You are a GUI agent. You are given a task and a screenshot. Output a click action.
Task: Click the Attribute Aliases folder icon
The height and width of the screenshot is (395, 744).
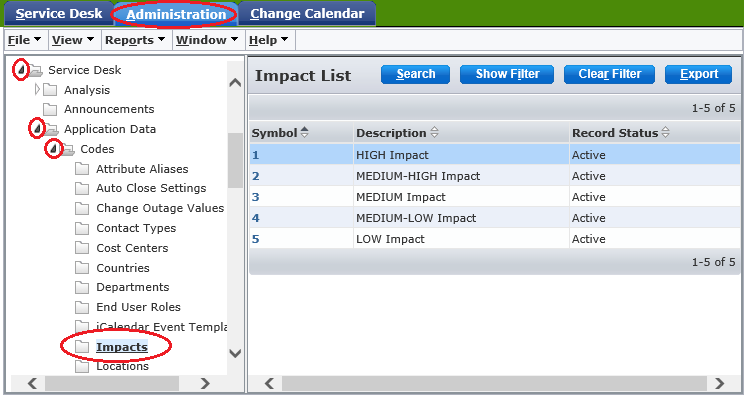click(82, 169)
